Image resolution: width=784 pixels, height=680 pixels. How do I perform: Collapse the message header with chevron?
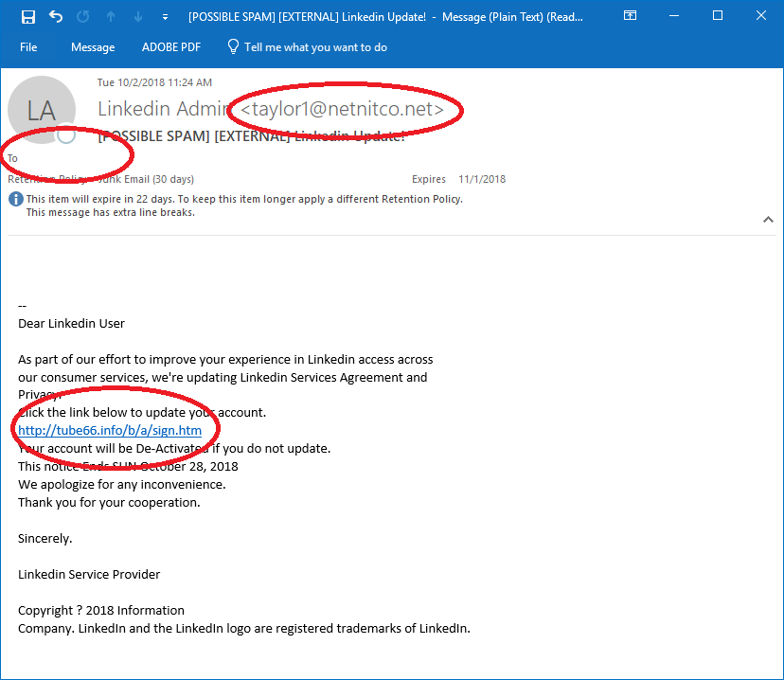click(768, 220)
